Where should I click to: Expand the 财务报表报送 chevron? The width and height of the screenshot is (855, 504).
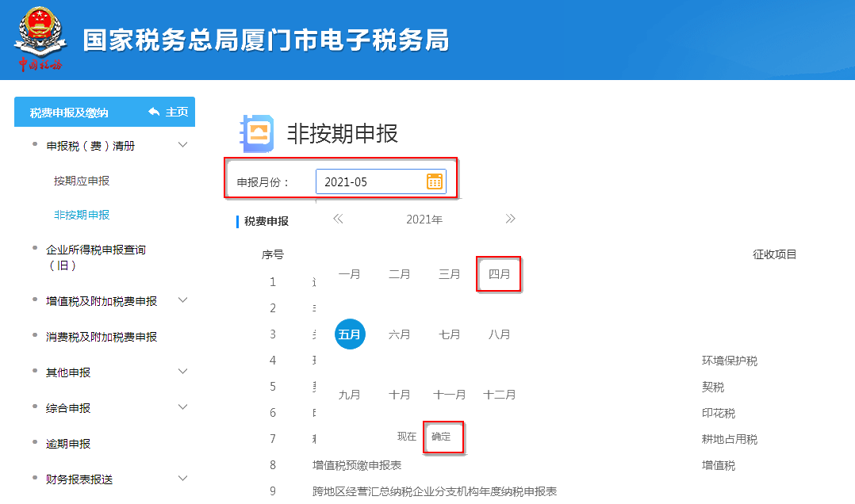click(x=183, y=479)
